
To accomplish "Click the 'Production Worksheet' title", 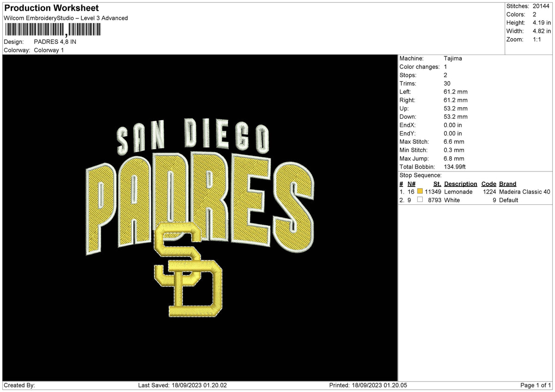I will (x=51, y=8).
